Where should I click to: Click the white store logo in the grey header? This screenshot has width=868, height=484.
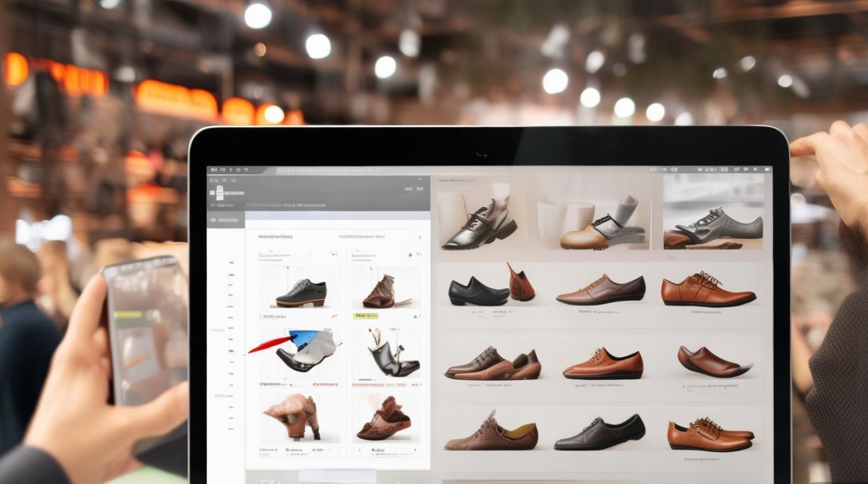pos(220,192)
